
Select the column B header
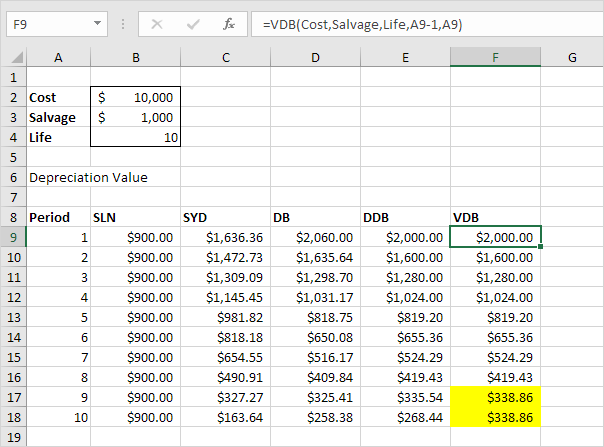[134, 58]
